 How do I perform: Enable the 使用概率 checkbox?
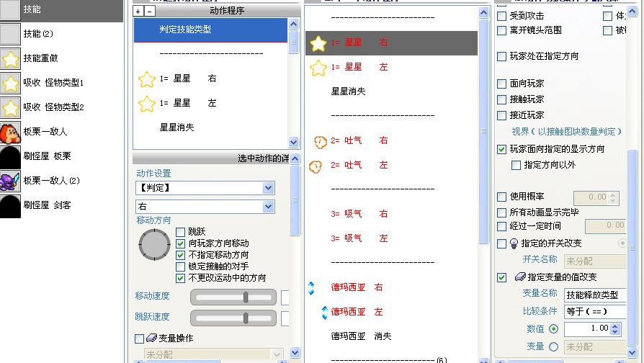(x=501, y=197)
